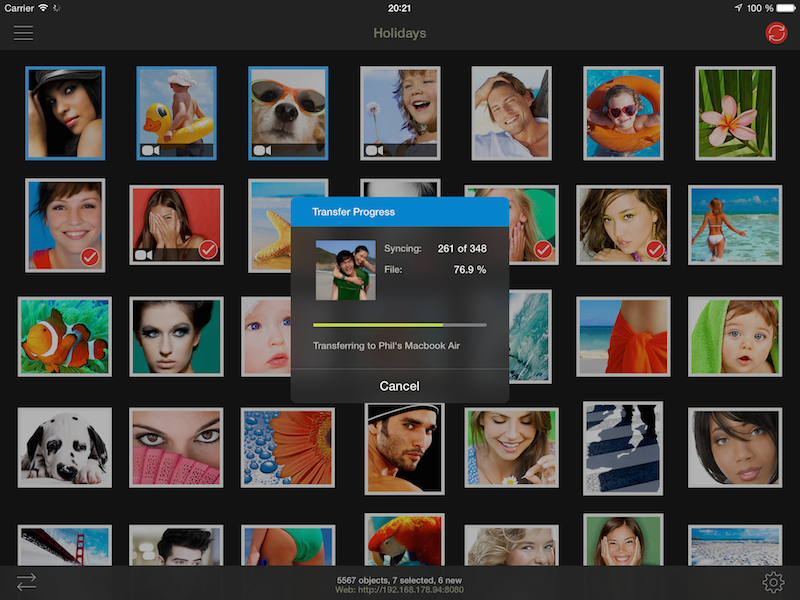Select the woman in black hat photo
The image size is (800, 600).
click(65, 113)
